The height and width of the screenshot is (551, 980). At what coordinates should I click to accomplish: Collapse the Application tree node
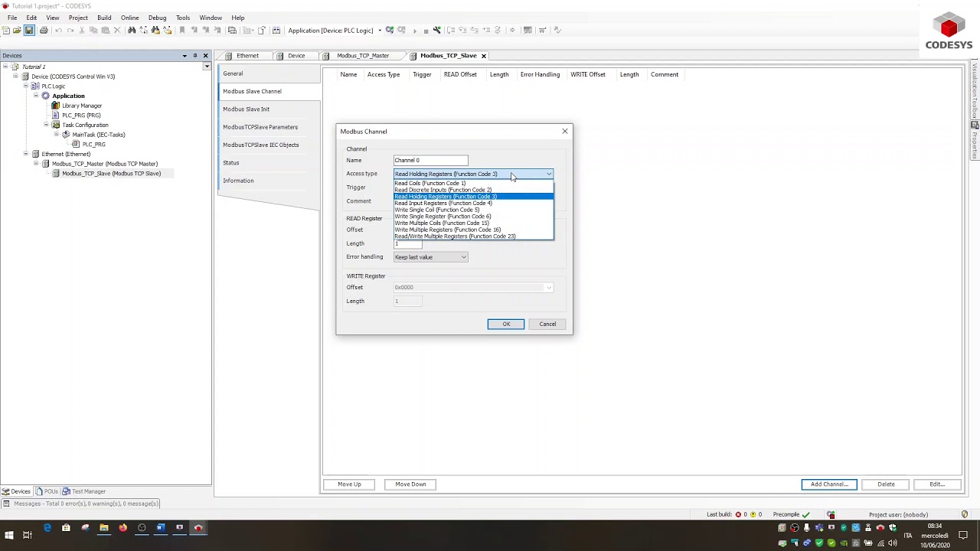point(35,96)
